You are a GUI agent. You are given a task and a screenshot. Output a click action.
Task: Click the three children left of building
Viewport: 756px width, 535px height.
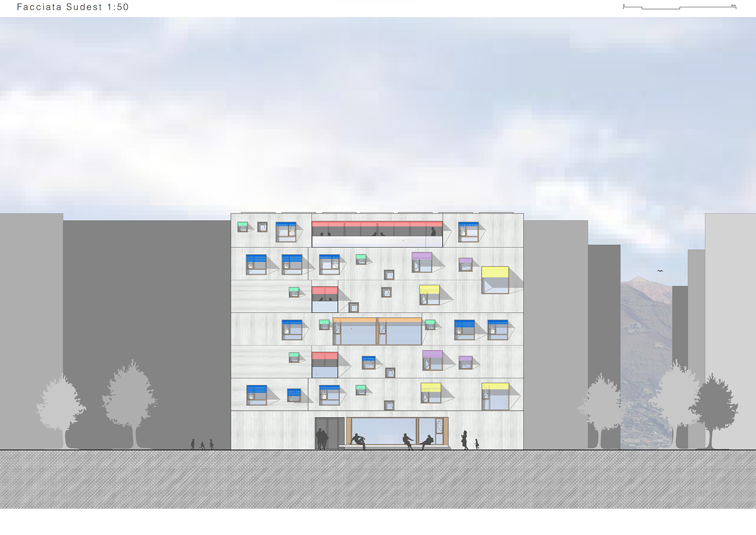coord(202,444)
